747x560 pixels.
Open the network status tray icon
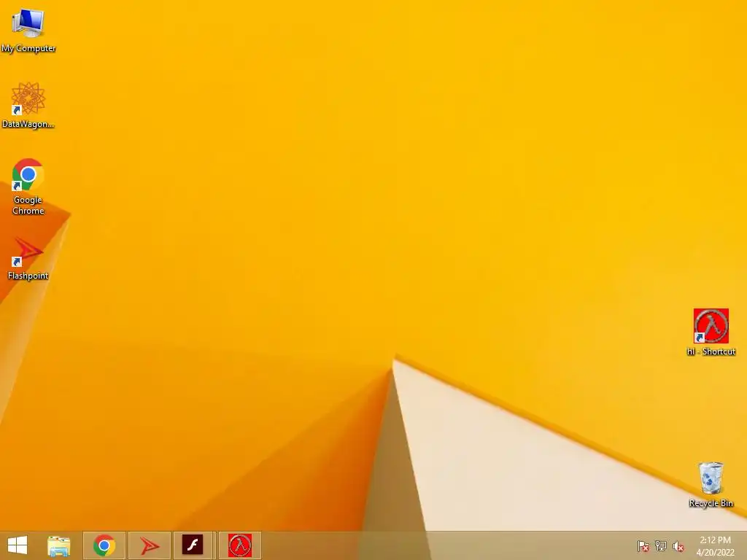[661, 546]
